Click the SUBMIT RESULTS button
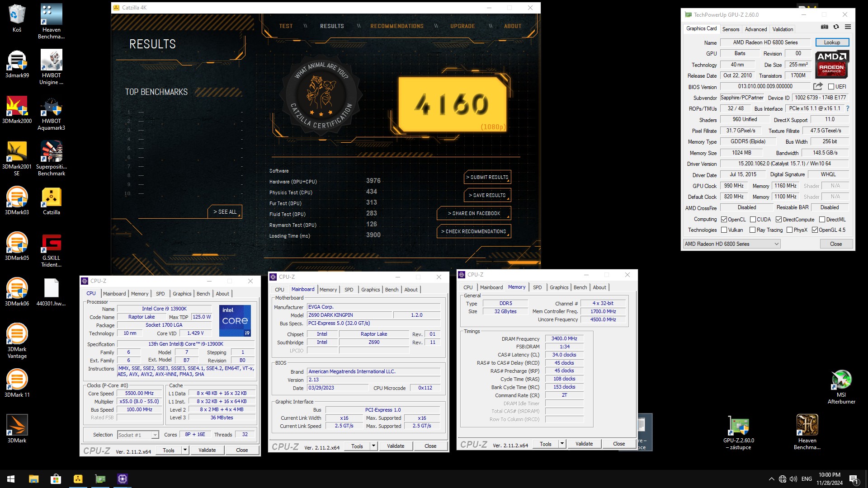 (x=487, y=177)
